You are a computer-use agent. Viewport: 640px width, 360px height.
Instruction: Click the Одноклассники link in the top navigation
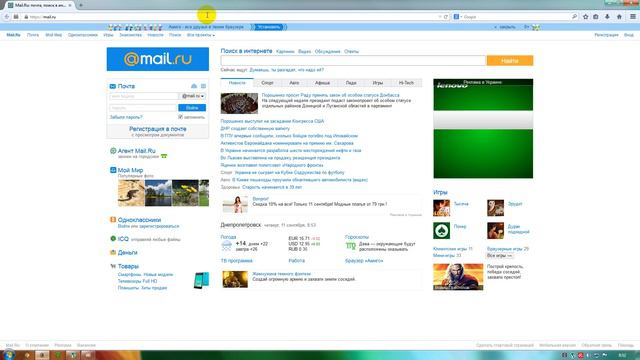tap(83, 35)
